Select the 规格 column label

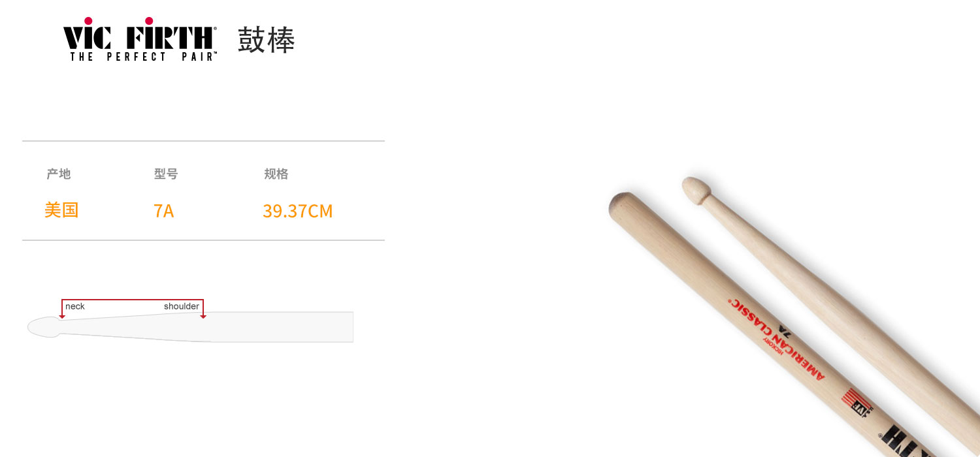(276, 174)
